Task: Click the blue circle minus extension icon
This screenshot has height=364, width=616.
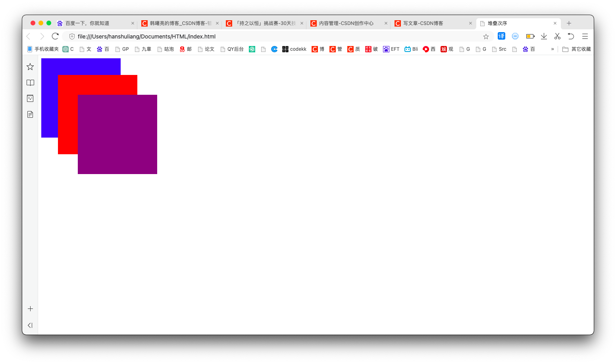Action: point(515,36)
